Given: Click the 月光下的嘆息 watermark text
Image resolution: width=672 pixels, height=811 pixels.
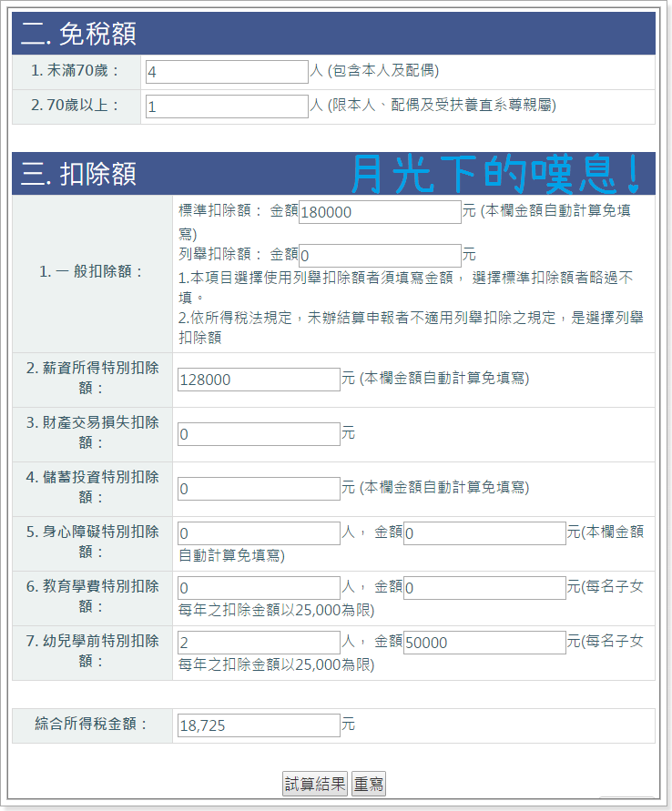Looking at the screenshot, I should [496, 173].
